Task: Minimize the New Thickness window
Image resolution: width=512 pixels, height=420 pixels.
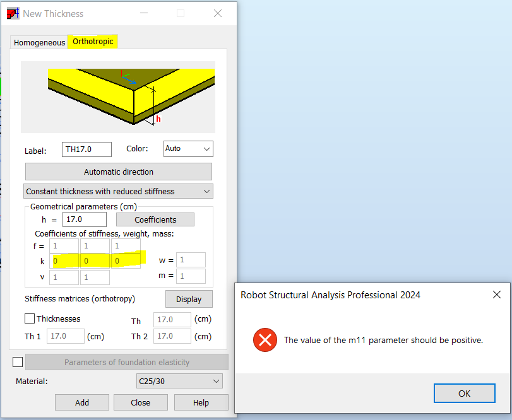Action: click(x=144, y=13)
